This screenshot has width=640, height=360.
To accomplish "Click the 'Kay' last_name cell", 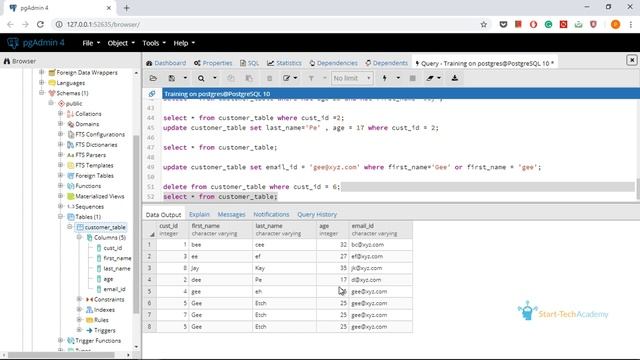I will (x=284, y=268).
